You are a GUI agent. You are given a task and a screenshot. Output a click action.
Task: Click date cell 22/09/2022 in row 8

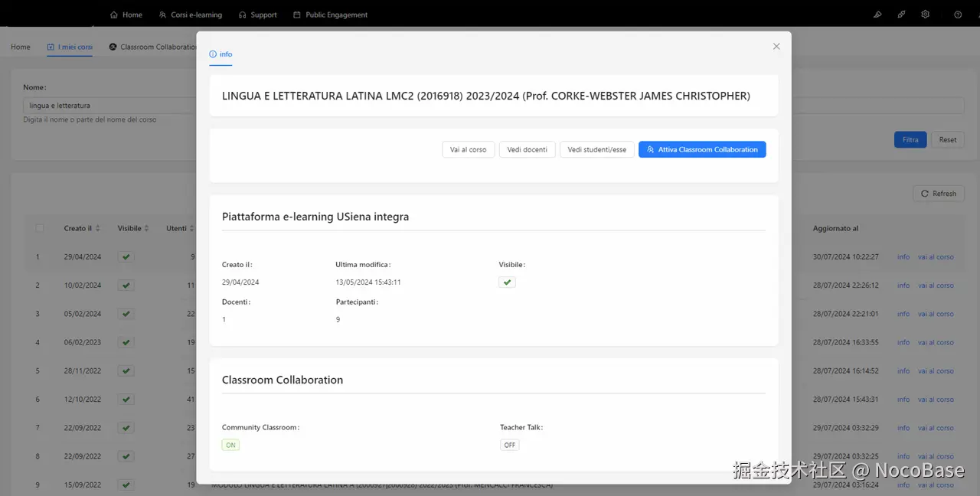[x=83, y=456]
